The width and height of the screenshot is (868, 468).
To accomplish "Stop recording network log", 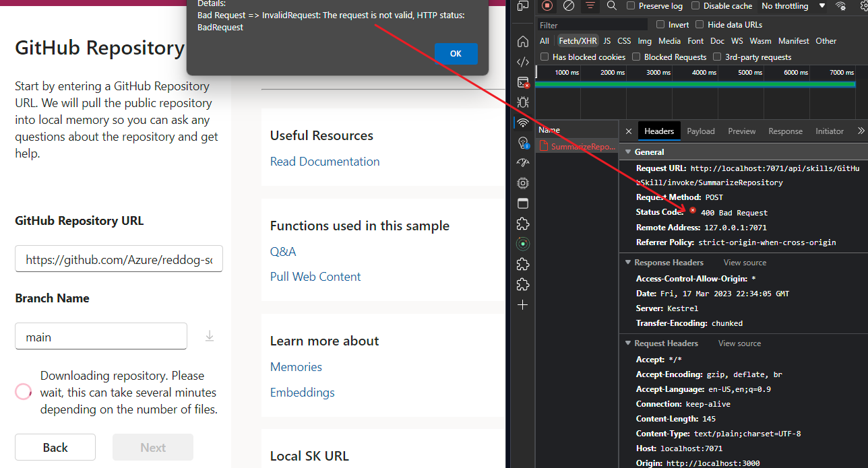I will [x=547, y=5].
